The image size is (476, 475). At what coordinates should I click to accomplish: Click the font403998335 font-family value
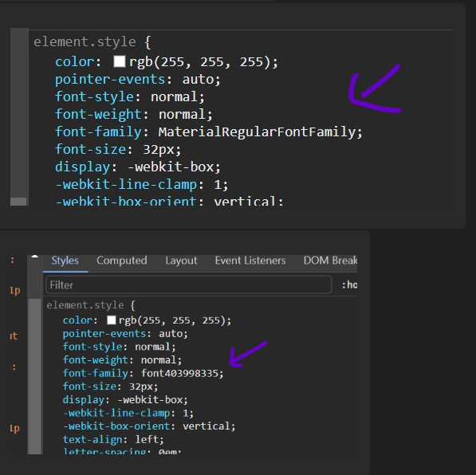[179, 373]
